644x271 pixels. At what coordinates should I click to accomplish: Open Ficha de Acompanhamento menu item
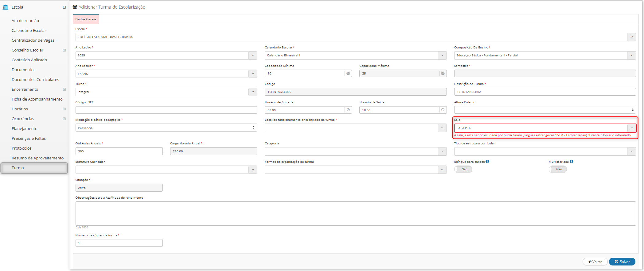click(37, 99)
